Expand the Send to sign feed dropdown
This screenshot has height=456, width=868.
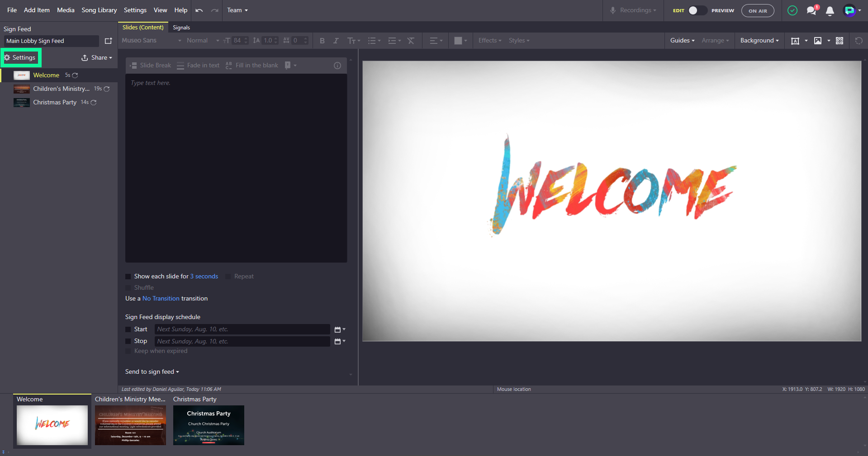(152, 372)
